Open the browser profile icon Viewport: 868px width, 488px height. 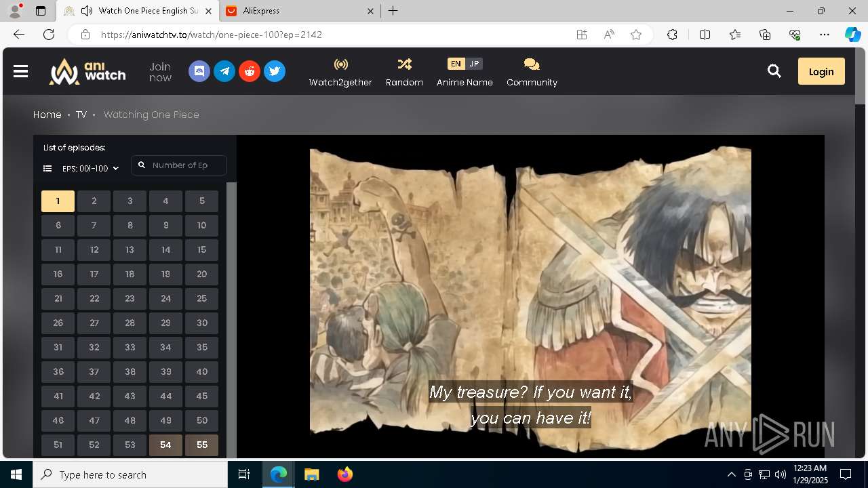tap(15, 11)
